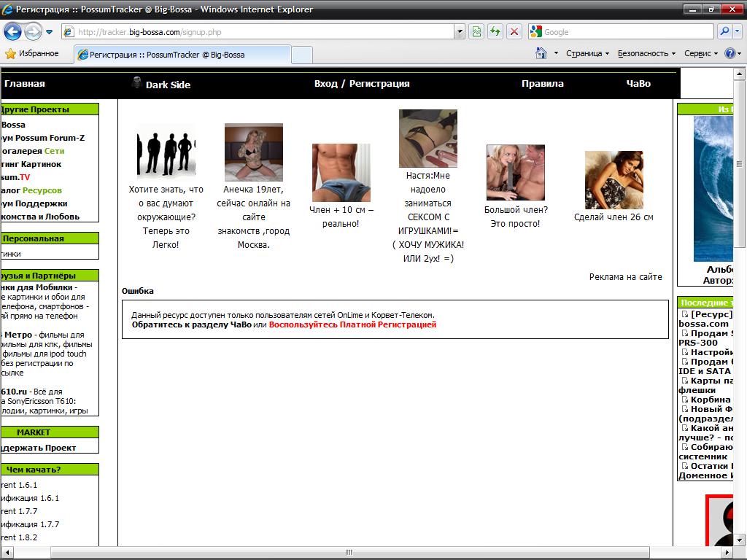This screenshot has height=560, width=747.
Task: Open 'Каталог Ресурсов' sidebar link
Action: (31, 190)
